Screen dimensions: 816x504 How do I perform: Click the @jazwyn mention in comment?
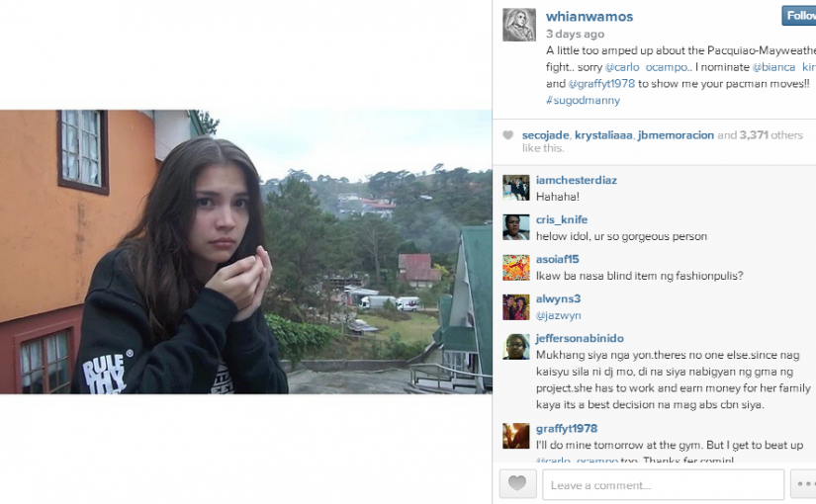coord(559,315)
